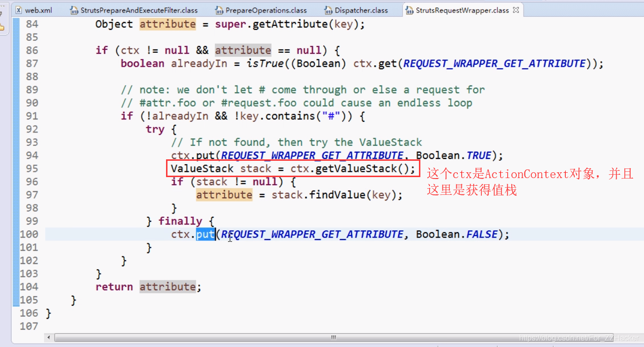Select the StrutsRequestWrapper.class tab
This screenshot has height=347, width=644.
click(x=462, y=10)
